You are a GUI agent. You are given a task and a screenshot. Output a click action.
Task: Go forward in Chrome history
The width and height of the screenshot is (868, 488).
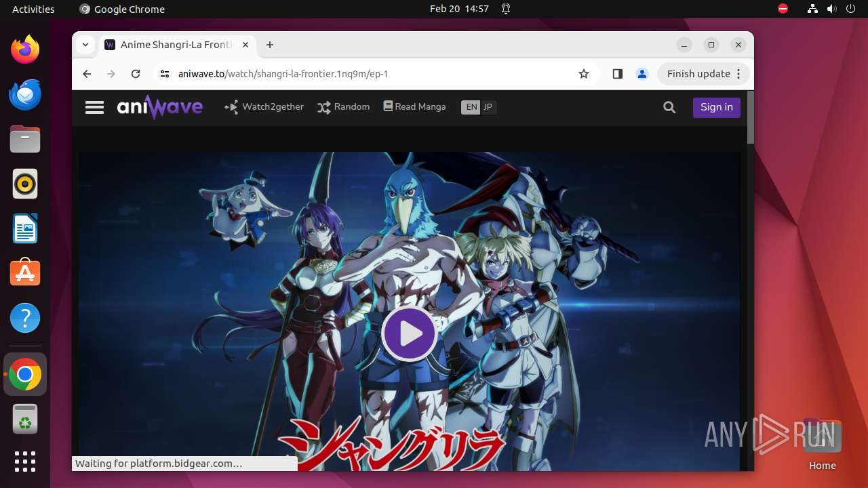(111, 74)
